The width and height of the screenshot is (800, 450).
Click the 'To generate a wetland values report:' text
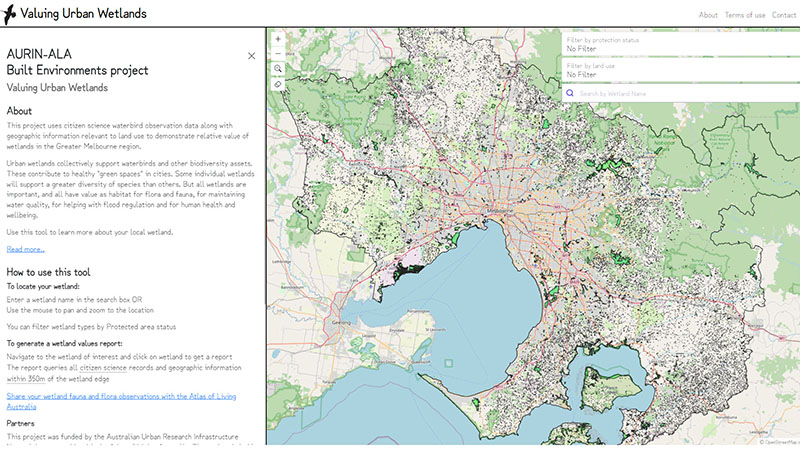[x=64, y=343]
